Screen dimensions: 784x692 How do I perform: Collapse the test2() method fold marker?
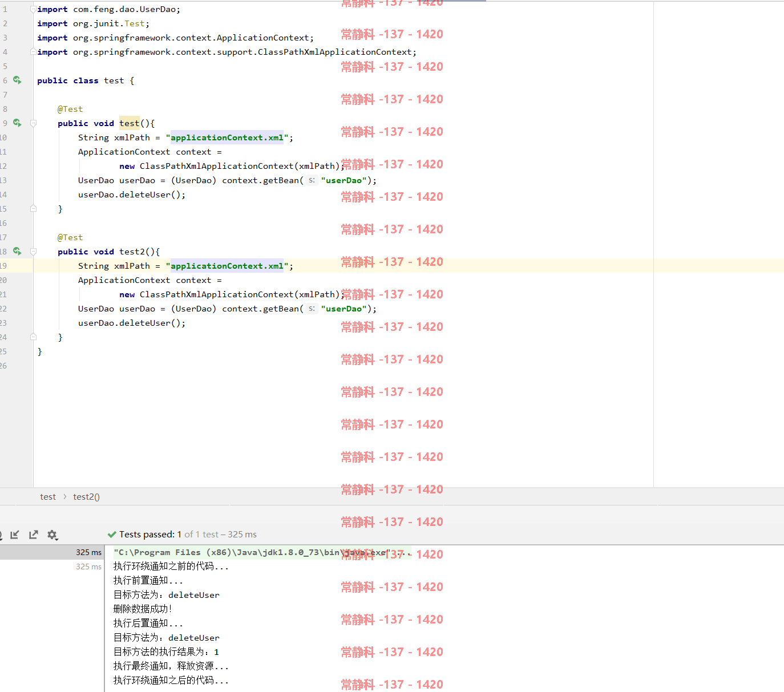click(33, 252)
